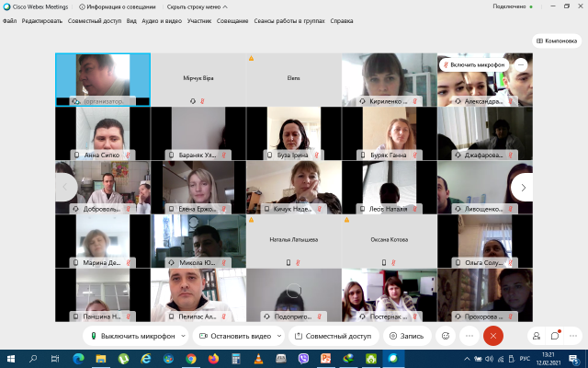Show hidden tray icons chevron
Viewport: 588px width, 368px height.
[x=467, y=359]
